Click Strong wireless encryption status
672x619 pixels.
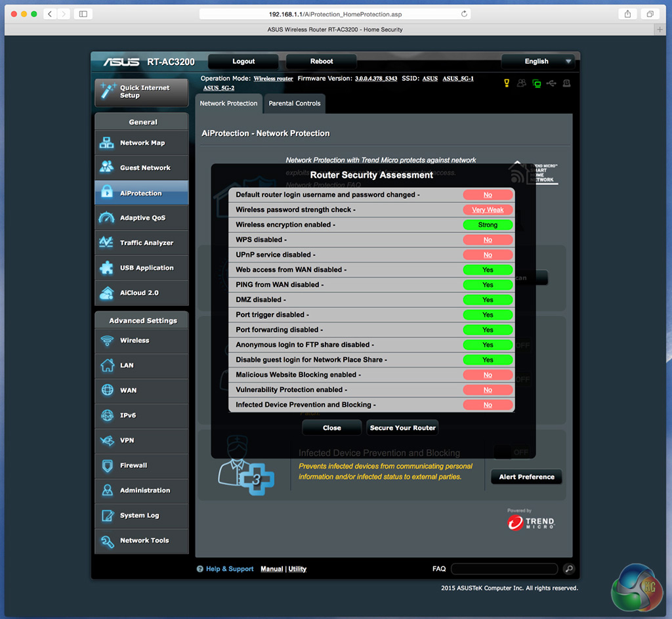[488, 224]
